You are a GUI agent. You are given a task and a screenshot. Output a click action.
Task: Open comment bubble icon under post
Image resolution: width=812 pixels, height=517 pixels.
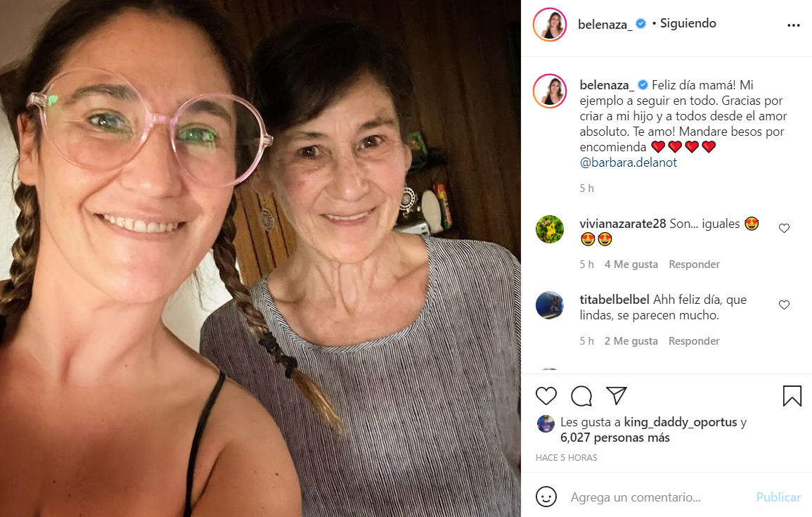coord(581,396)
